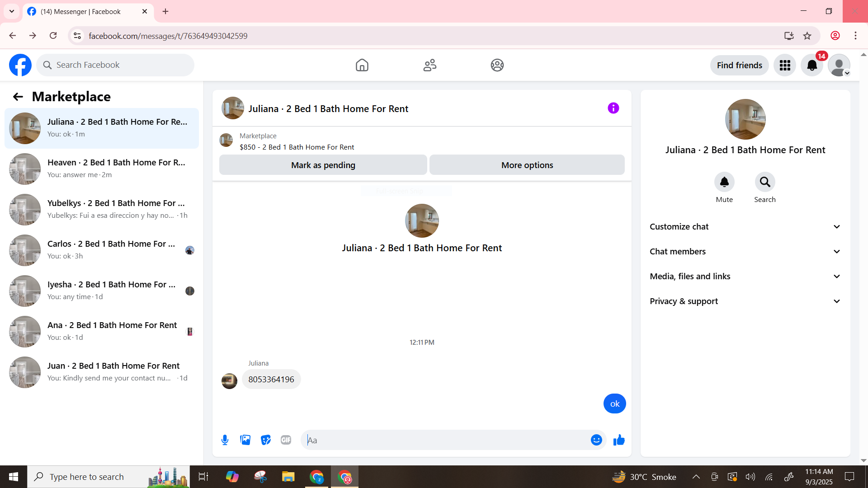Close the Messenger browser tab
The image size is (868, 488).
[145, 11]
